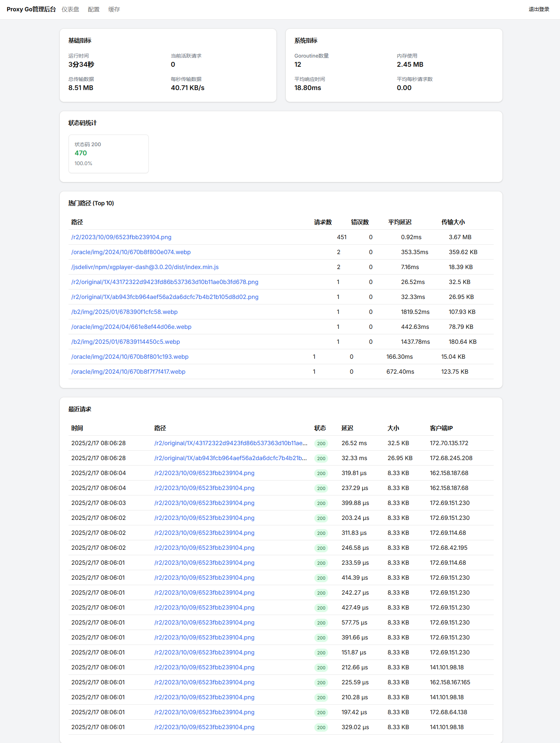Image resolution: width=560 pixels, height=743 pixels.
Task: Open top path /r2/2023/10/09/6523fbb239104.png with 451 requests
Action: tap(121, 237)
